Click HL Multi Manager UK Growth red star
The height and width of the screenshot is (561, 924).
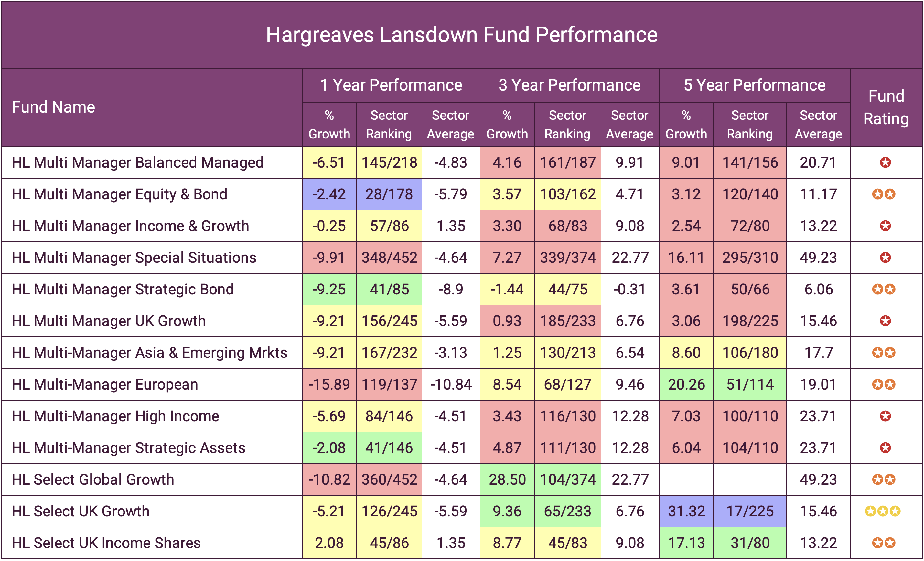pyautogui.click(x=885, y=321)
